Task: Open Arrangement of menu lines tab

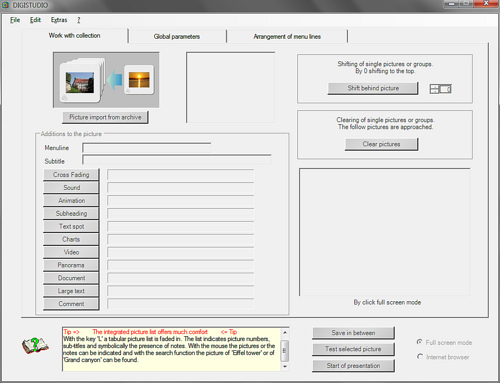Action: pyautogui.click(x=287, y=37)
